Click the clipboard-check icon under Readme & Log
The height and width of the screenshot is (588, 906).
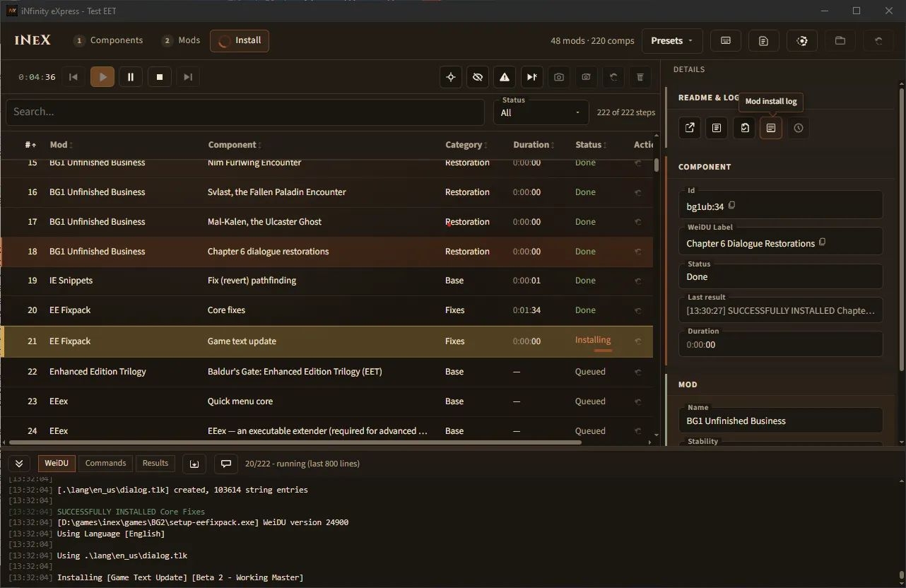coord(744,128)
